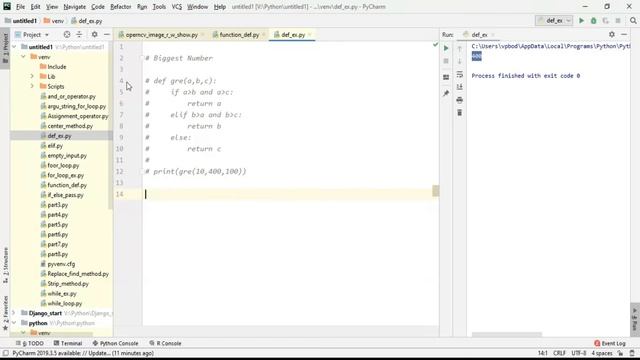Open the TODO tool window
The width and height of the screenshot is (640, 360).
pyautogui.click(x=30, y=343)
